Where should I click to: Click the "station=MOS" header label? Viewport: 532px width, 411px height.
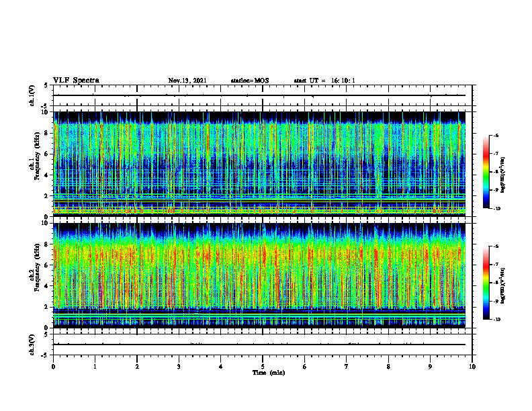click(250, 81)
